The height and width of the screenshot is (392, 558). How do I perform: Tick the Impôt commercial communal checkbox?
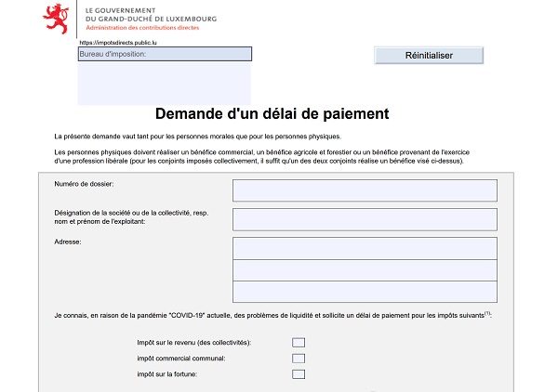pyautogui.click(x=299, y=359)
